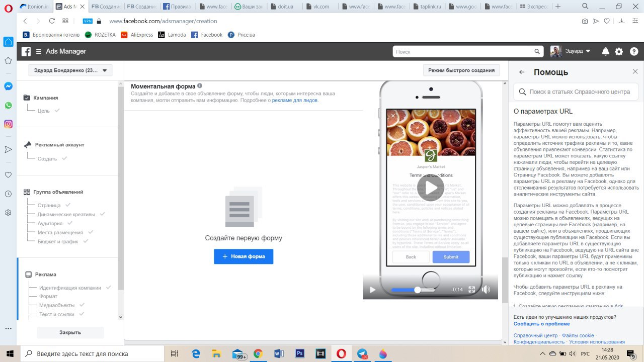The height and width of the screenshot is (362, 644).
Task: Select Кампания section in sidebar
Action: click(x=46, y=98)
